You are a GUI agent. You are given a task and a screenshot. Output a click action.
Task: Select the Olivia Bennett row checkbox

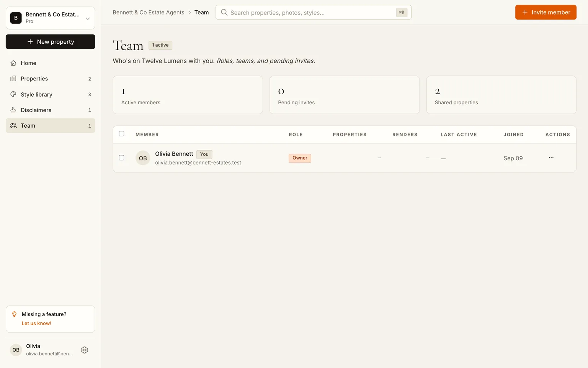click(x=121, y=158)
